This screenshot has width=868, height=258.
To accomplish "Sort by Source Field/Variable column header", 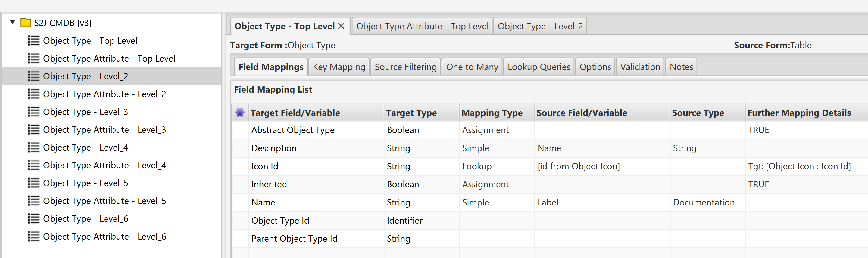I will point(602,113).
